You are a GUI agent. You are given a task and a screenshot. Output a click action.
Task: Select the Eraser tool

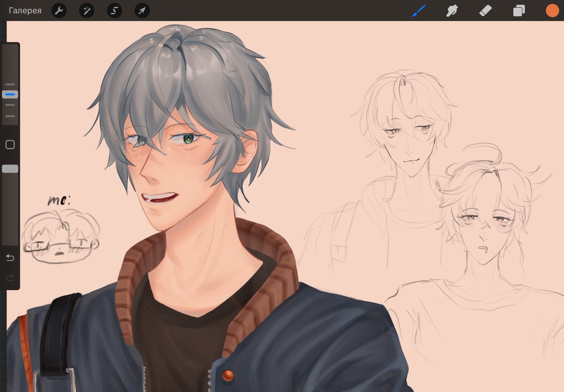[485, 10]
